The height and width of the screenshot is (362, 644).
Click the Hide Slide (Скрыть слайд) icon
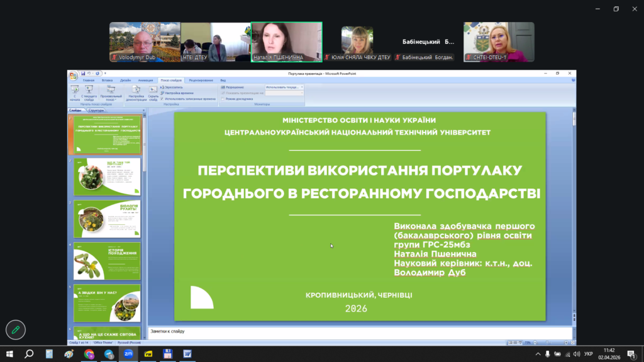tap(153, 90)
